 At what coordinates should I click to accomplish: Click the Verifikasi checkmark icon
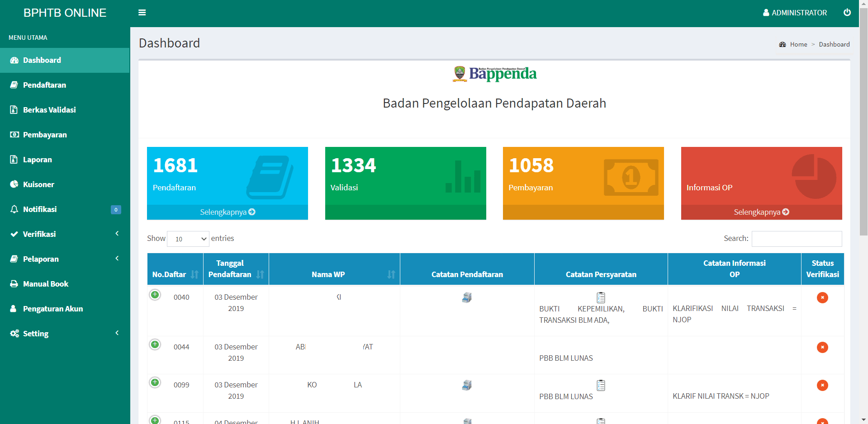click(x=14, y=234)
